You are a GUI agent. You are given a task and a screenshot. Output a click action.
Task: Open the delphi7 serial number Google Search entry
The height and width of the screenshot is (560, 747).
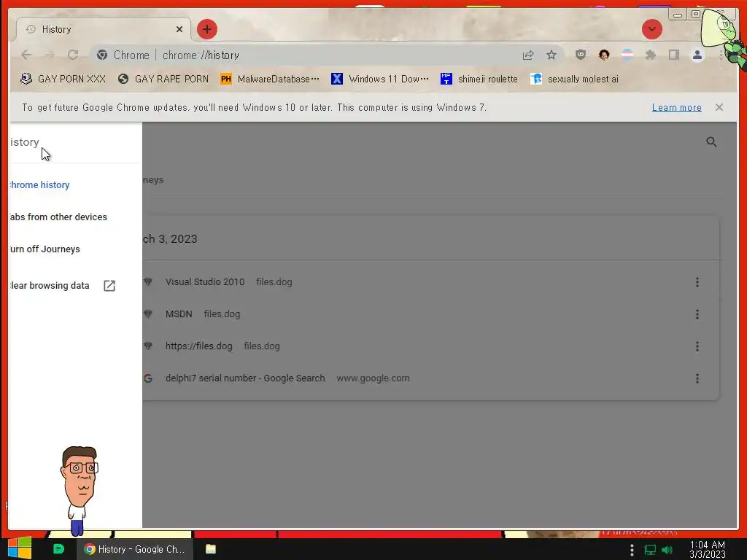point(245,378)
